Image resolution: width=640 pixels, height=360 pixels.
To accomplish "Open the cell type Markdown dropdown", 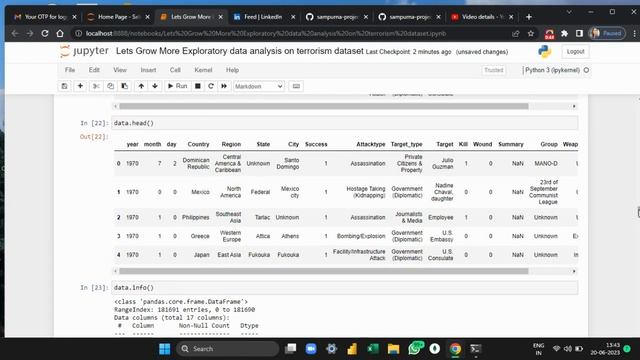I will [x=259, y=86].
